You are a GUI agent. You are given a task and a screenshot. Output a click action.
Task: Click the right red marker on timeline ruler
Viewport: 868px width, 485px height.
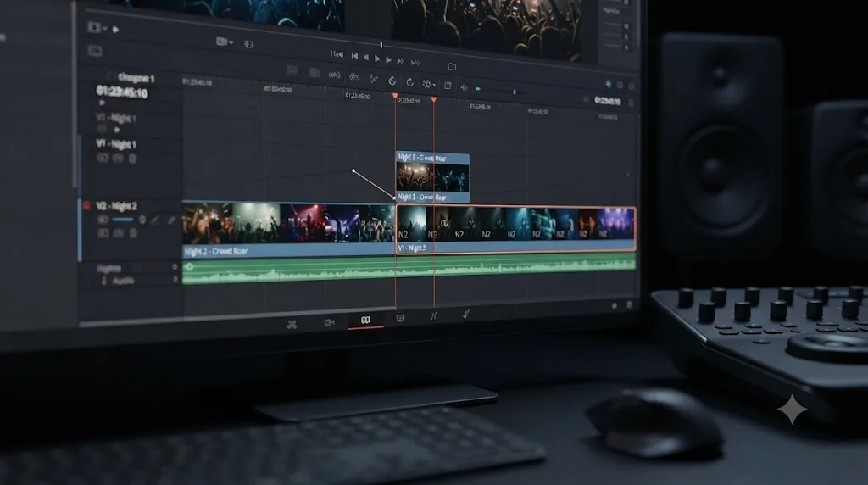(x=433, y=99)
